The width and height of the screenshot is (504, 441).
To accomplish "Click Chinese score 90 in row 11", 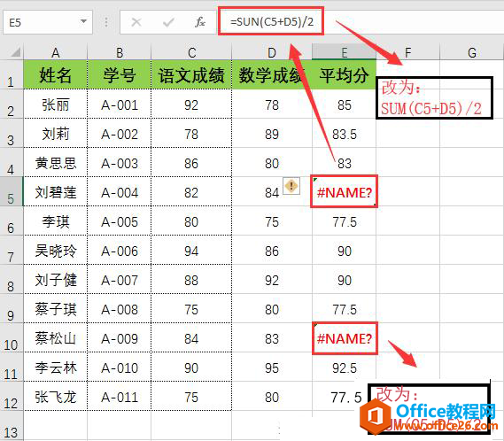I will tap(191, 367).
